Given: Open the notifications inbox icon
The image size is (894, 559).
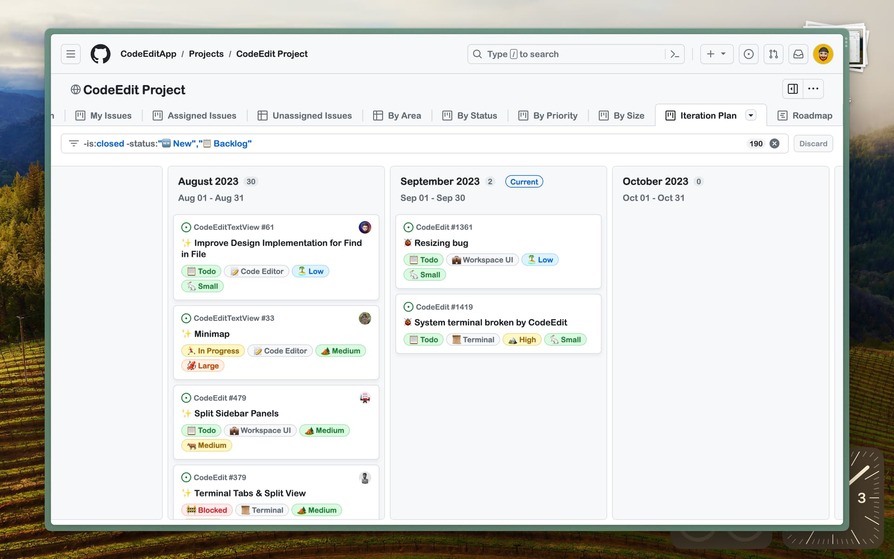Looking at the screenshot, I should coord(798,54).
